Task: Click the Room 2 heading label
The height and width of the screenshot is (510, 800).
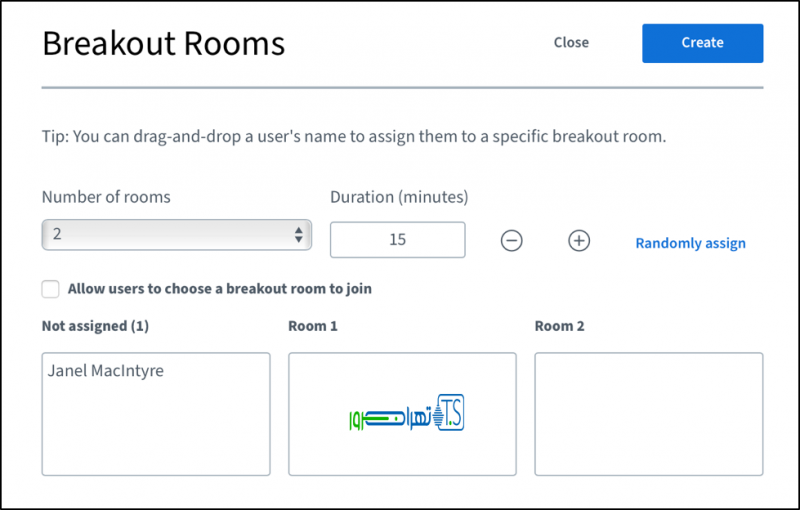Action: click(560, 326)
